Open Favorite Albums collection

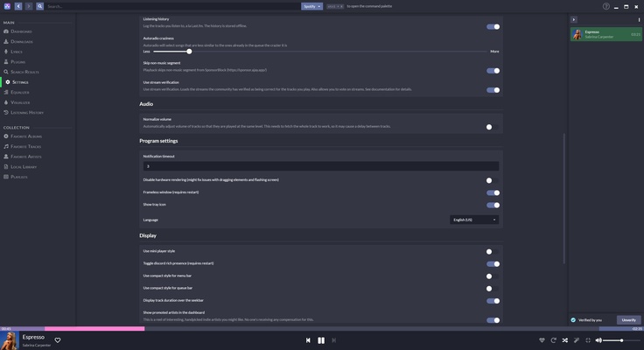tap(26, 136)
